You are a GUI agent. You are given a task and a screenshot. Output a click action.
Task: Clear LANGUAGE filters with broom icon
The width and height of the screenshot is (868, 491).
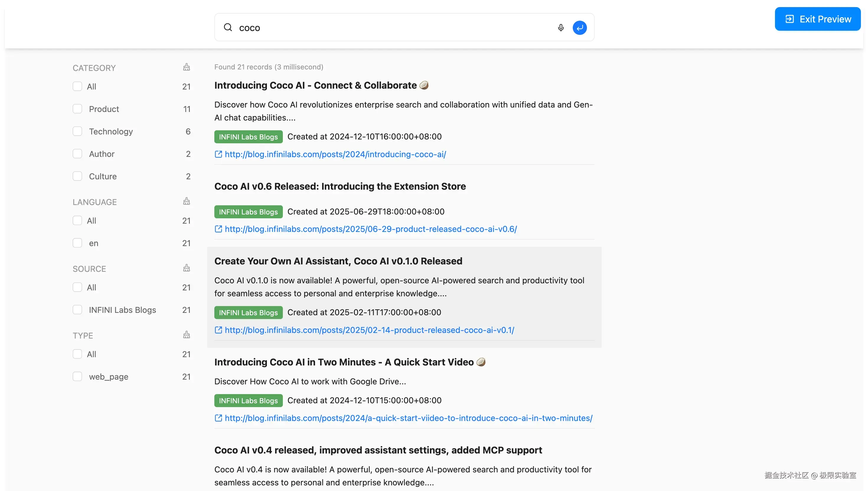pos(186,201)
